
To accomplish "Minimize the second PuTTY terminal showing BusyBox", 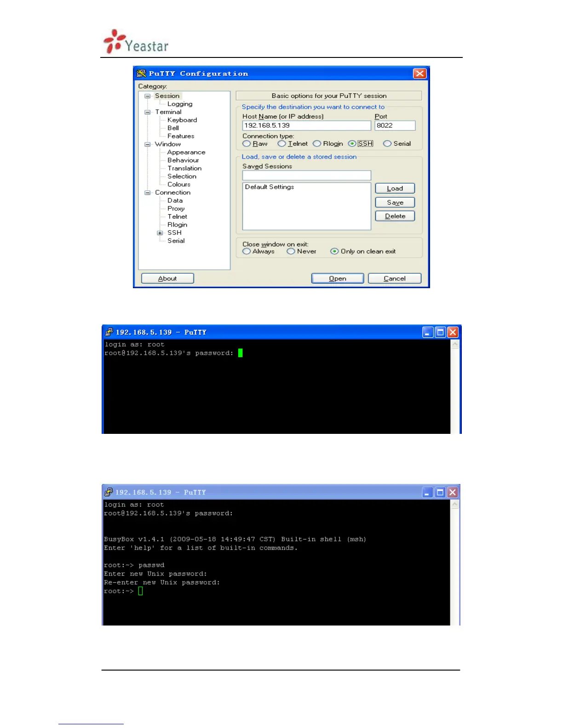I will pyautogui.click(x=427, y=493).
